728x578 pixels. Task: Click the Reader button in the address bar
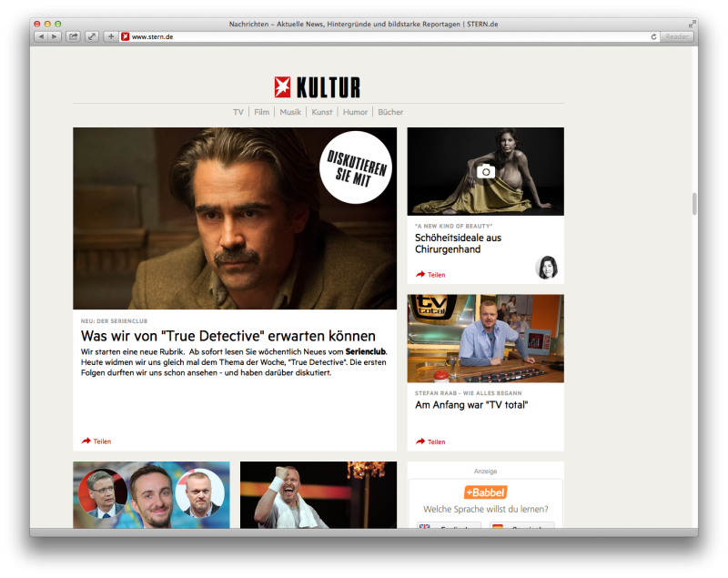677,36
